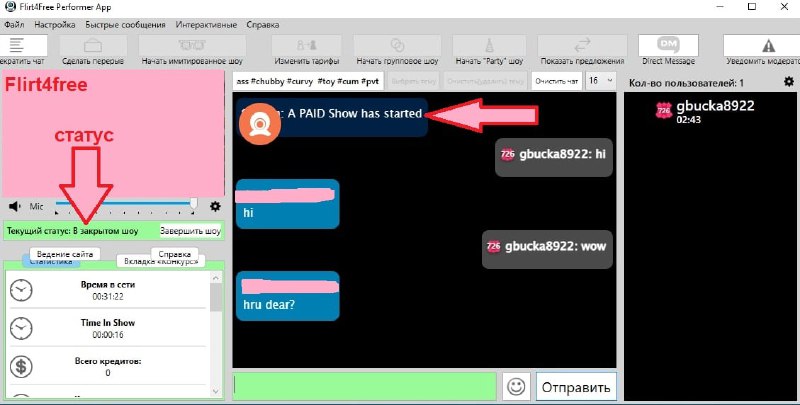Image resolution: width=800 pixels, height=405 pixels.
Task: Open the Настройка menu
Action: tap(55, 24)
